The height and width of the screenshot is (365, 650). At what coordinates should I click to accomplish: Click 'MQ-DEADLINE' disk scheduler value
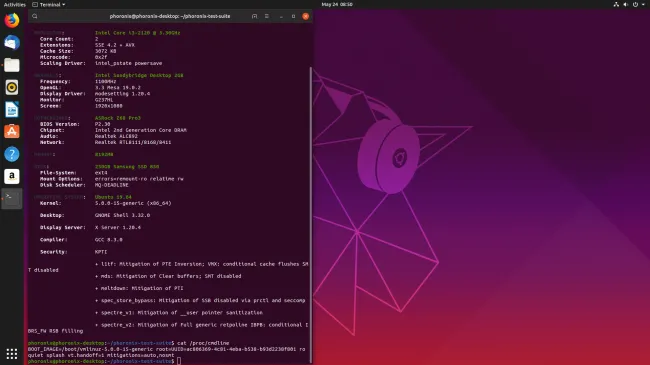(x=112, y=185)
